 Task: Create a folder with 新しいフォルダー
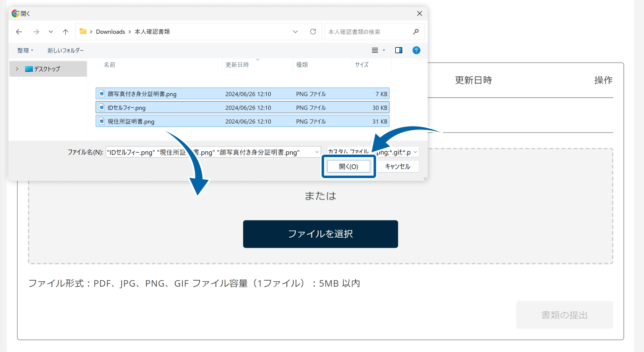tap(65, 50)
